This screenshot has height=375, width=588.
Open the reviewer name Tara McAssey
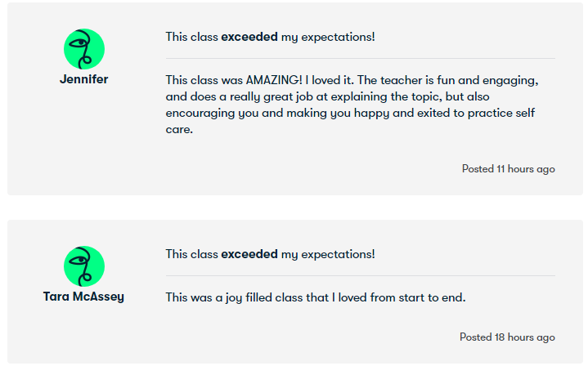click(83, 297)
